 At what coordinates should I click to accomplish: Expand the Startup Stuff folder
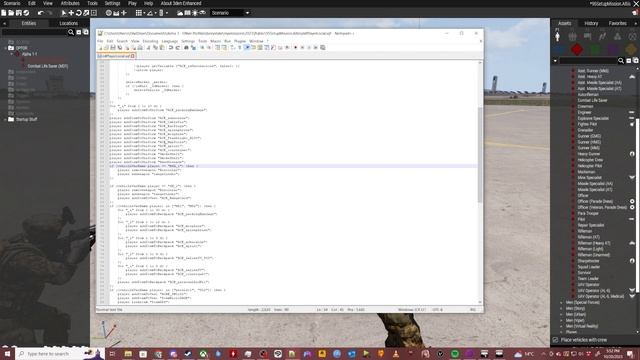[5, 120]
